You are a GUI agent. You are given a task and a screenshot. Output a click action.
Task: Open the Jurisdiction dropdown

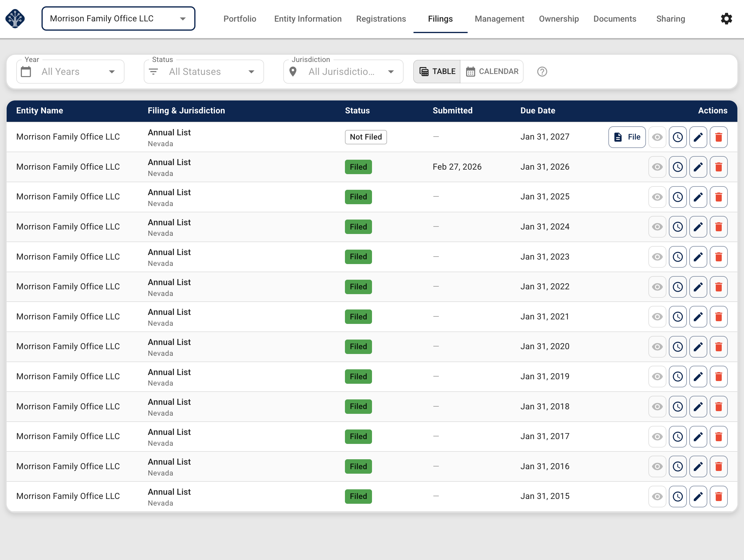(x=343, y=71)
